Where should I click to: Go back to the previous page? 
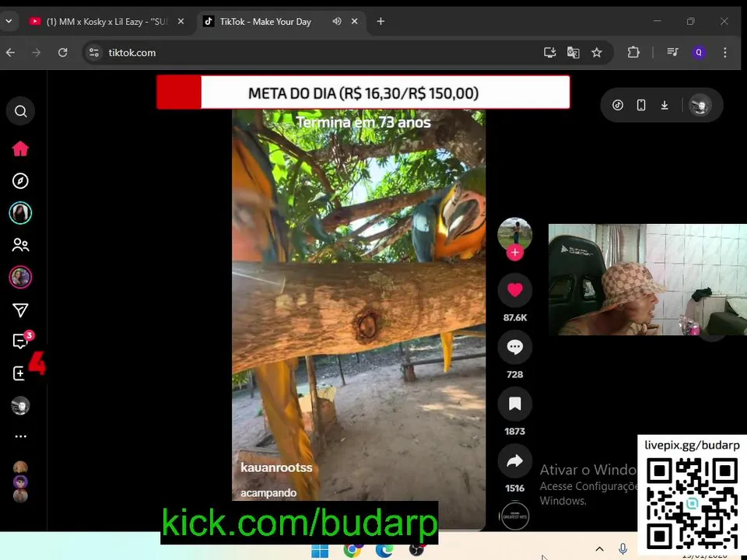click(10, 52)
